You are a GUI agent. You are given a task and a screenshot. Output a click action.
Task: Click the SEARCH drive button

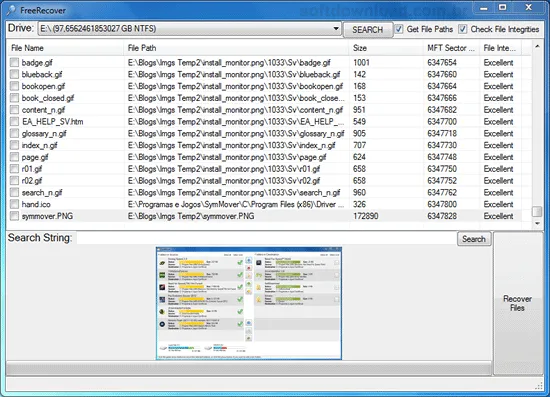click(x=368, y=29)
